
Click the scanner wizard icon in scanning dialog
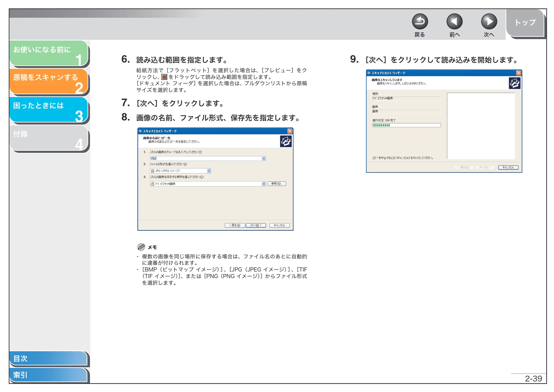click(x=514, y=83)
